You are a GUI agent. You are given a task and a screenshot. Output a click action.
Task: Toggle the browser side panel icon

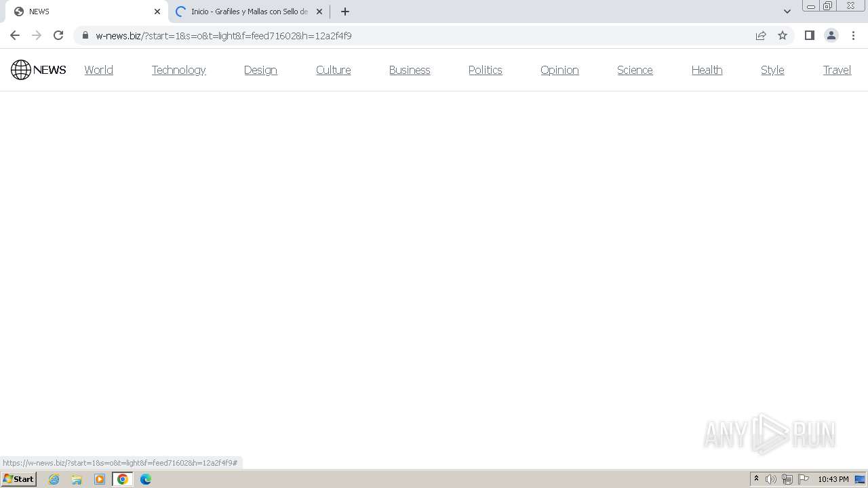tap(809, 35)
